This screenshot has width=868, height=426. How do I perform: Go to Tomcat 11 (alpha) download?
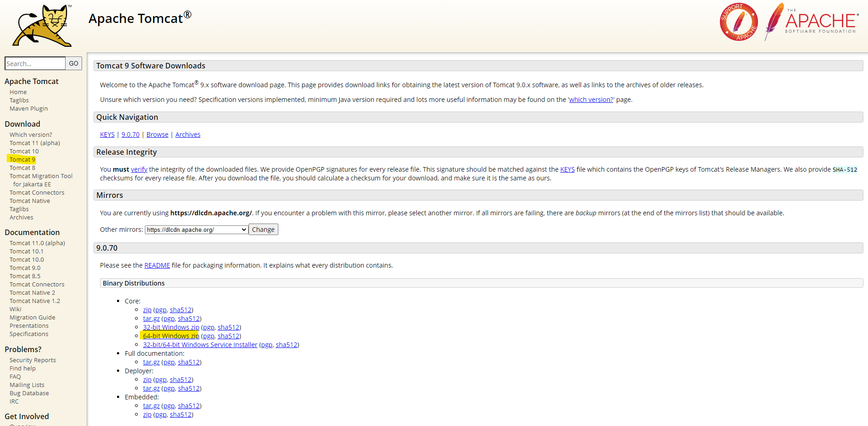coord(35,143)
